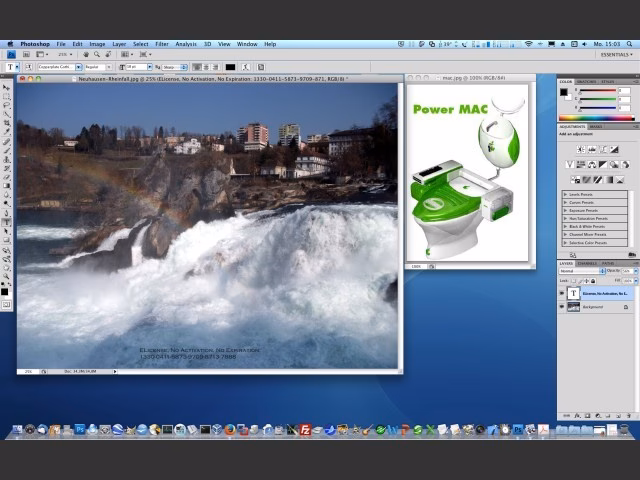Select the Move tool in the toolbox
Viewport: 640px width, 480px height.
(6, 87)
